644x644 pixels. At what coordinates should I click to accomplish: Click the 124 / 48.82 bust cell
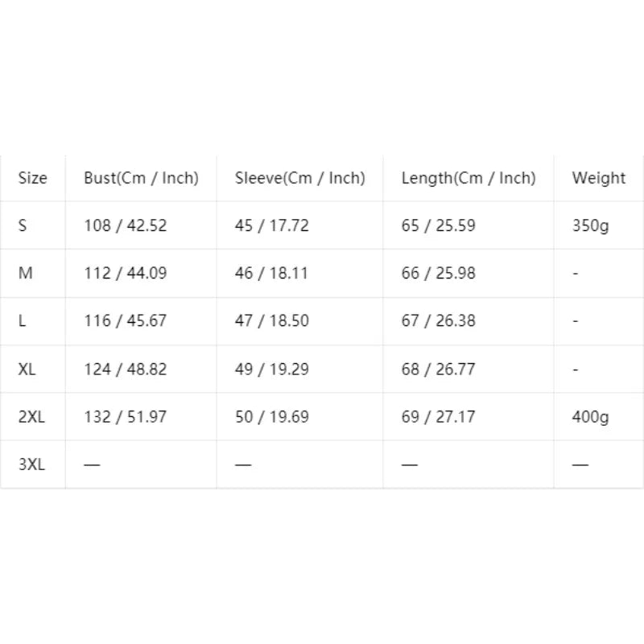coord(141,369)
